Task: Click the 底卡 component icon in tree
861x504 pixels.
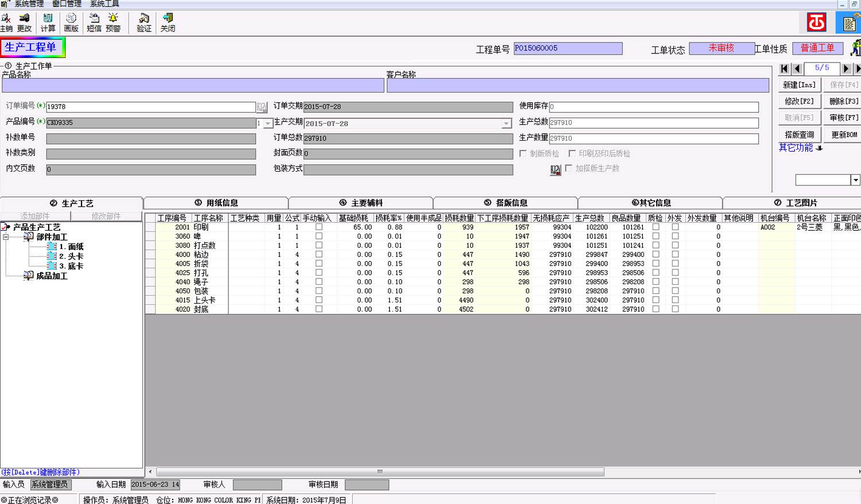Action: click(52, 266)
